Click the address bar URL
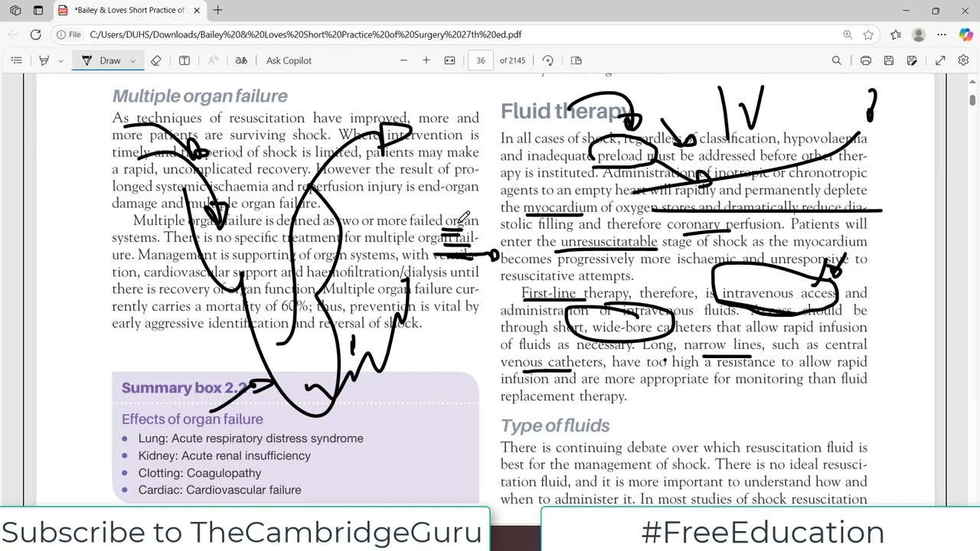 [x=305, y=34]
